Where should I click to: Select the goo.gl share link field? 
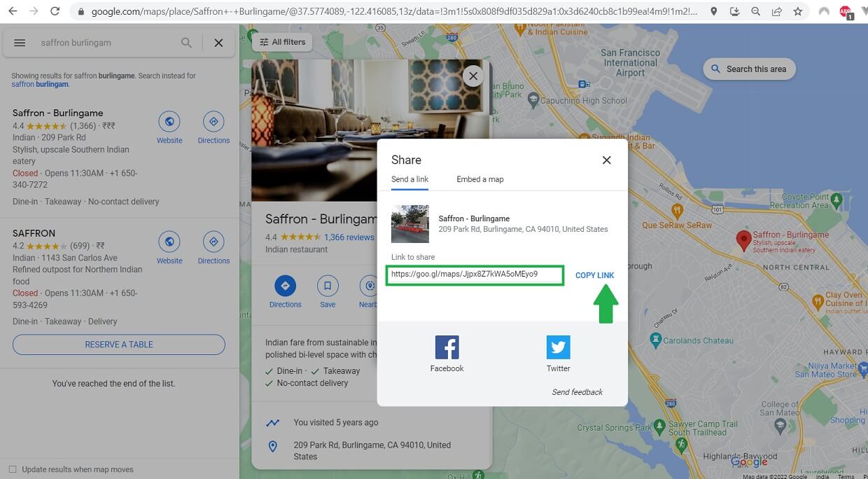click(x=475, y=275)
